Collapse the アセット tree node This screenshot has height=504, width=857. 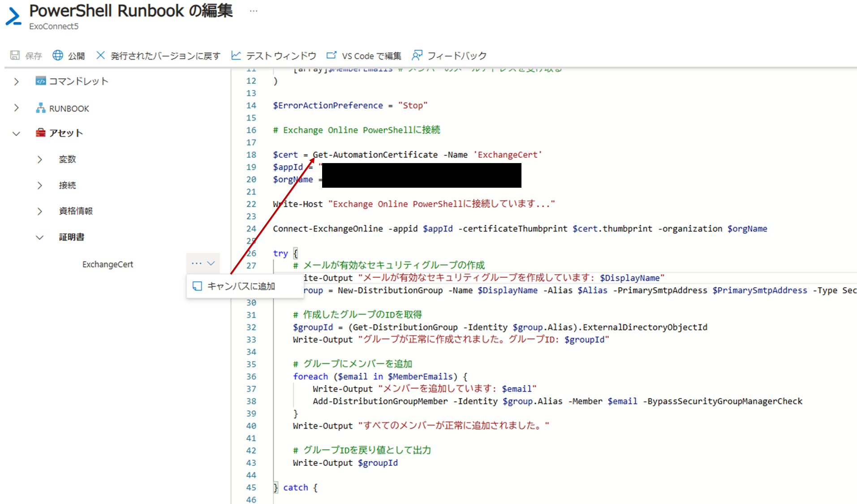pyautogui.click(x=17, y=134)
